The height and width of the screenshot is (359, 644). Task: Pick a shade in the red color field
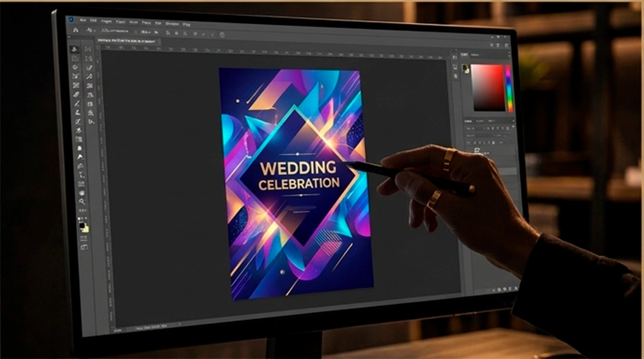point(488,87)
